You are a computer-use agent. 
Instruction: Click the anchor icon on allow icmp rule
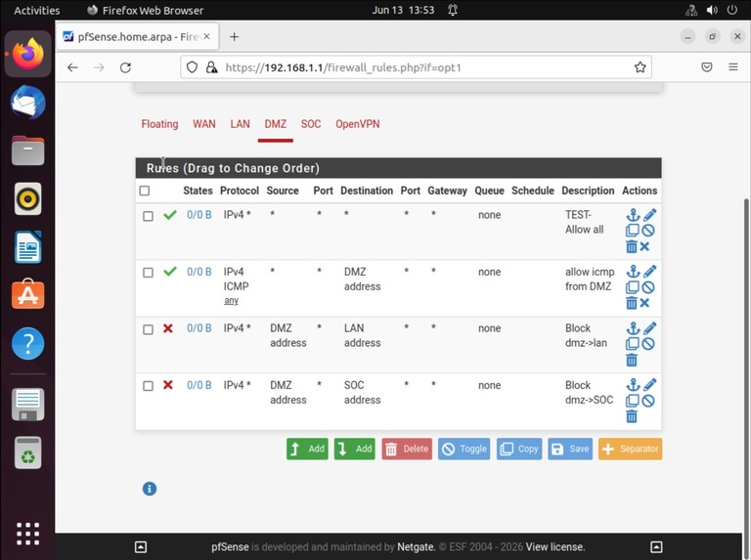pos(633,272)
